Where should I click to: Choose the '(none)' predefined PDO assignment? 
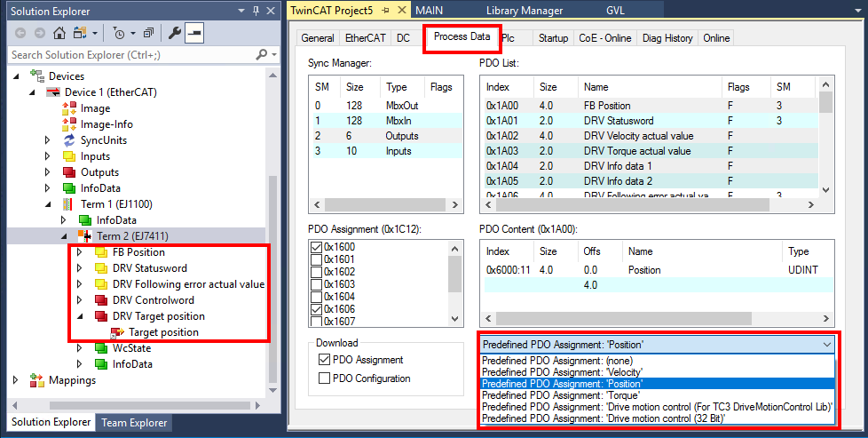[657, 361]
